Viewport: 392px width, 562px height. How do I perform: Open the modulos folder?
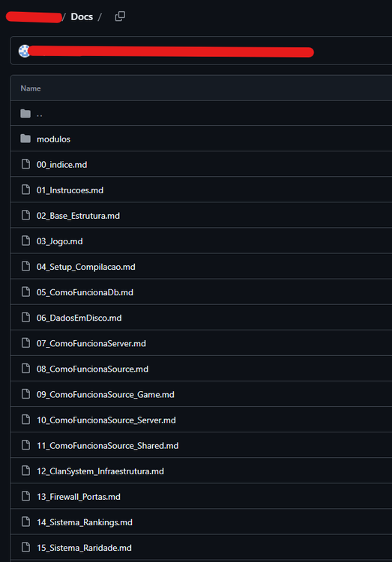click(x=53, y=139)
